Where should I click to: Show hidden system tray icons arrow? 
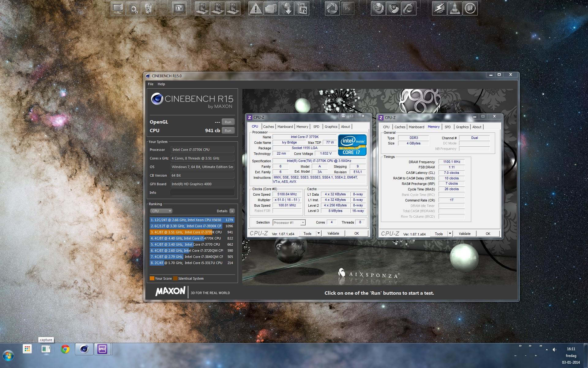(547, 349)
